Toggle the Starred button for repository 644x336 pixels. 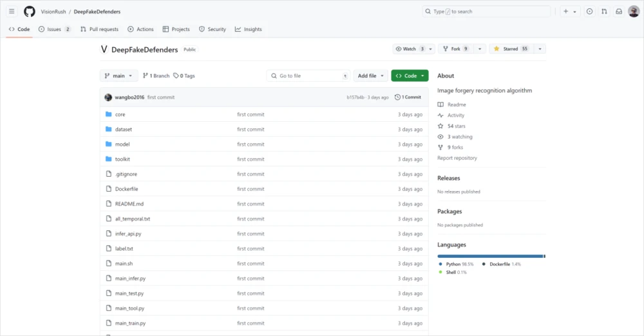(x=511, y=49)
